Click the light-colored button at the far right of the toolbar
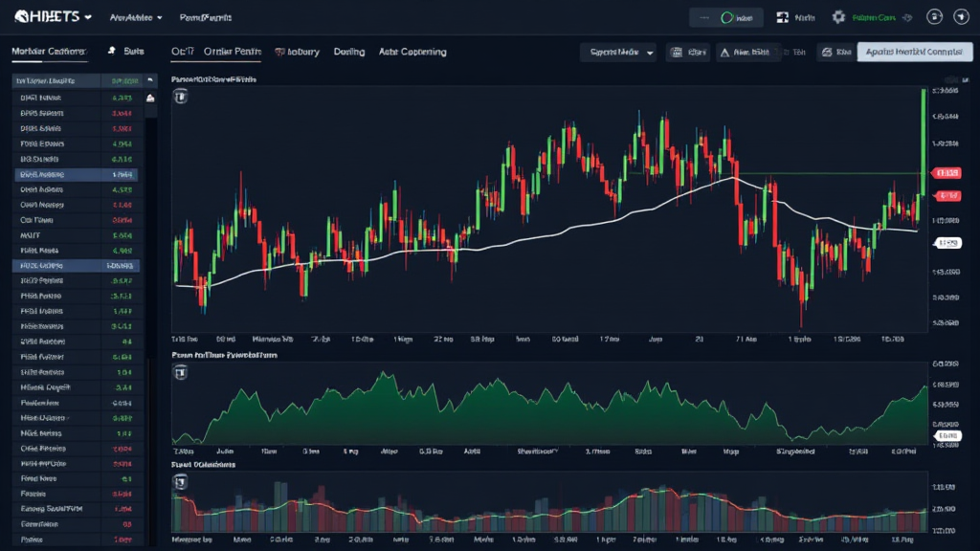Screen dimensions: 980x551 coord(914,53)
